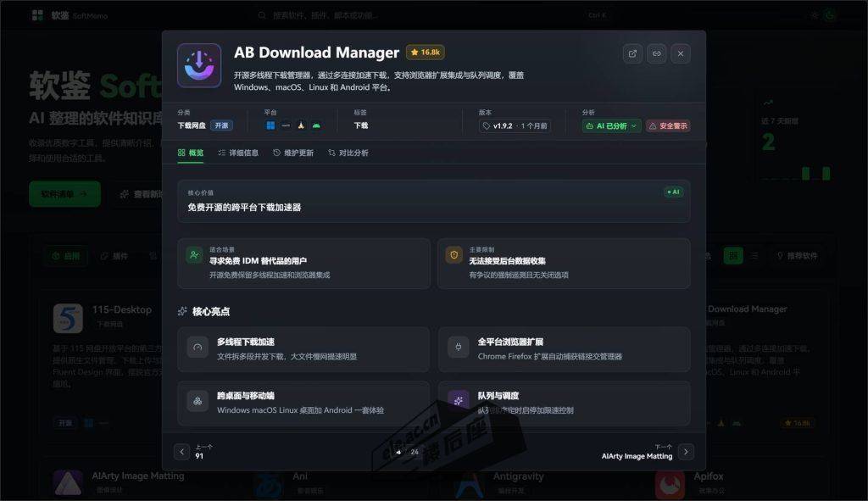Click the 软件清单 green button in background
868x501 pixels.
[x=64, y=194]
